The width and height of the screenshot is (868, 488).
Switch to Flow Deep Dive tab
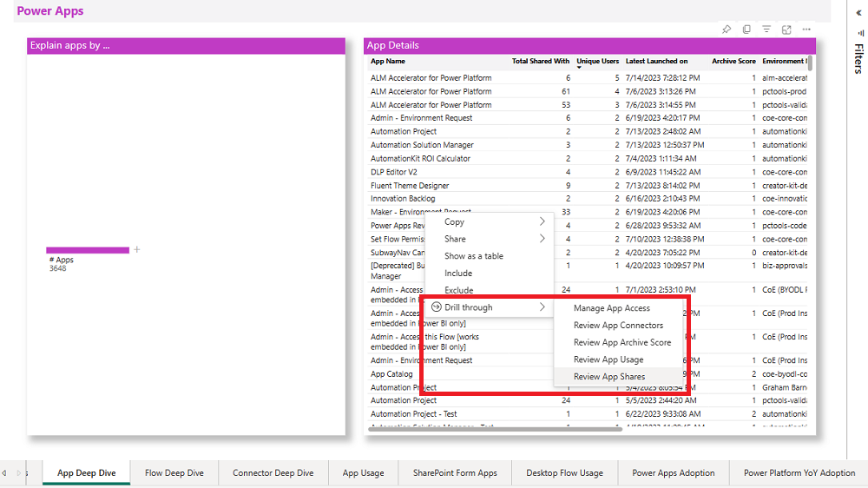(174, 473)
